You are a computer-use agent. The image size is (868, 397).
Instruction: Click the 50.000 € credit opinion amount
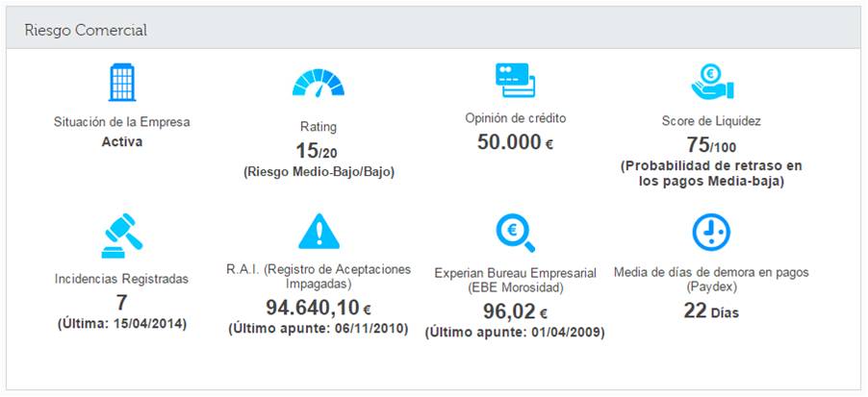[x=515, y=142]
